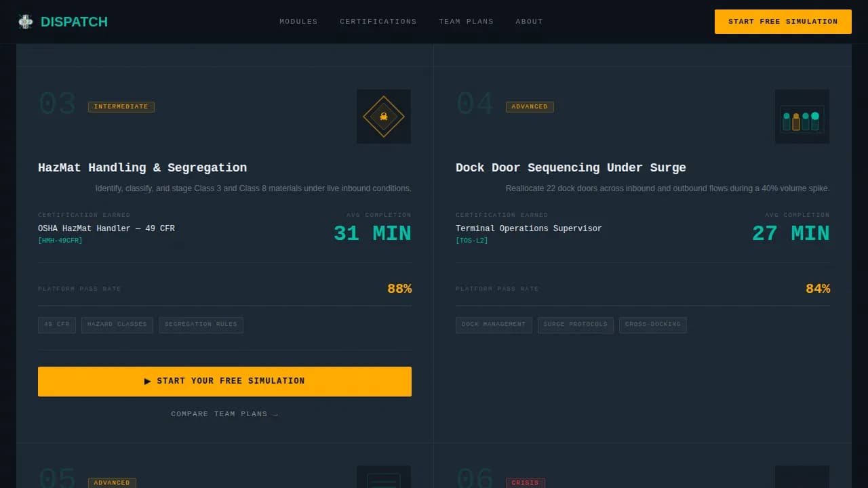This screenshot has height=488, width=868.
Task: Expand the 49 CFR tag filter
Action: coord(56,325)
